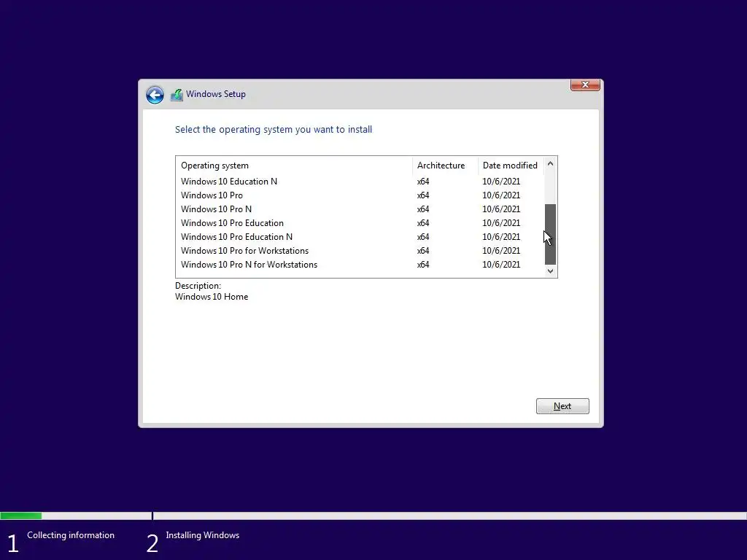
Task: Click date 10/6/2021 in Pro Education row
Action: (501, 223)
